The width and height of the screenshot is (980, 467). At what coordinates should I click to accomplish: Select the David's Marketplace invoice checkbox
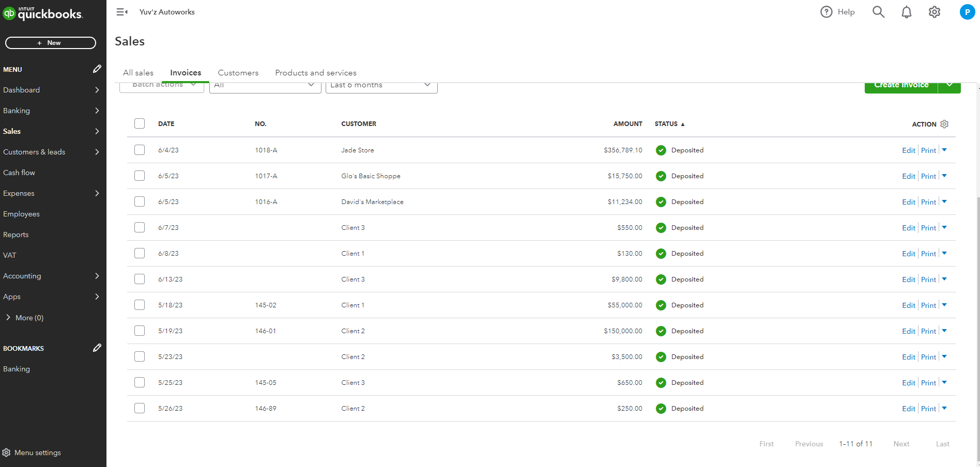pyautogui.click(x=140, y=201)
